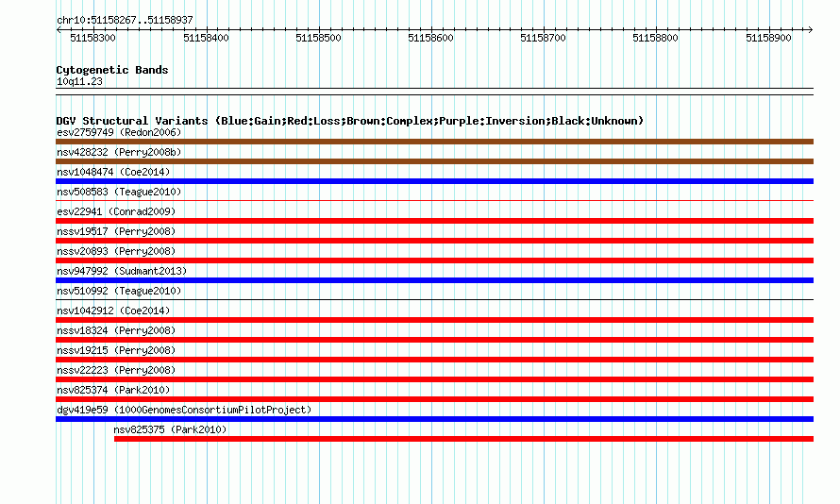Click ruler position 51158500
The width and height of the screenshot is (840, 504).
[319, 38]
